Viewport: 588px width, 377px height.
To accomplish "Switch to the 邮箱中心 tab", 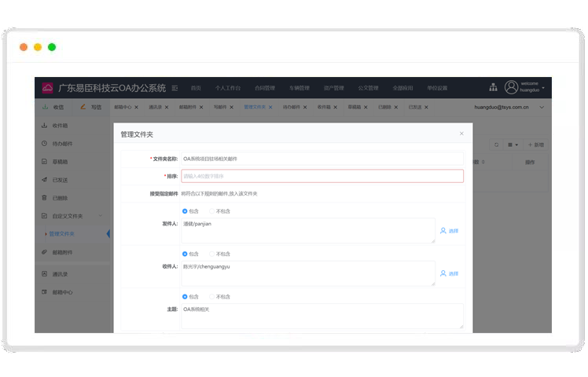I will click(x=123, y=107).
